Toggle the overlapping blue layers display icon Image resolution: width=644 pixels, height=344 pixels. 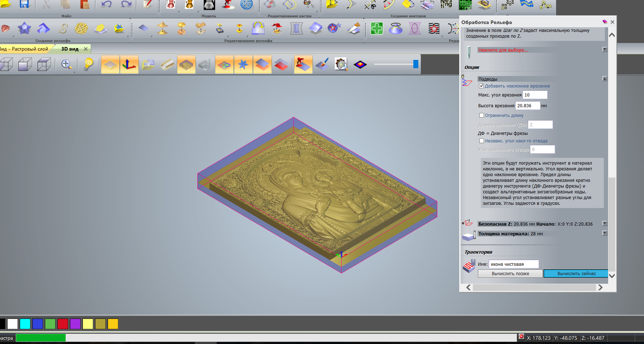(x=262, y=65)
